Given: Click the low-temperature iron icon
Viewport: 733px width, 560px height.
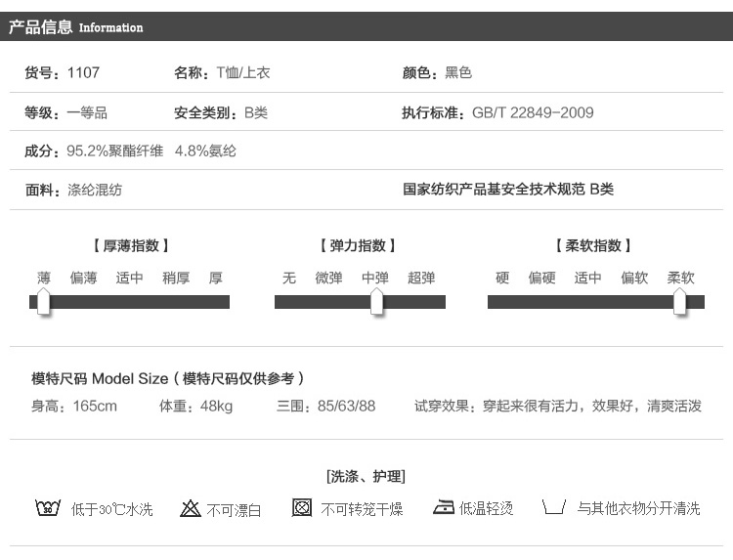Looking at the screenshot, I should pos(444,508).
